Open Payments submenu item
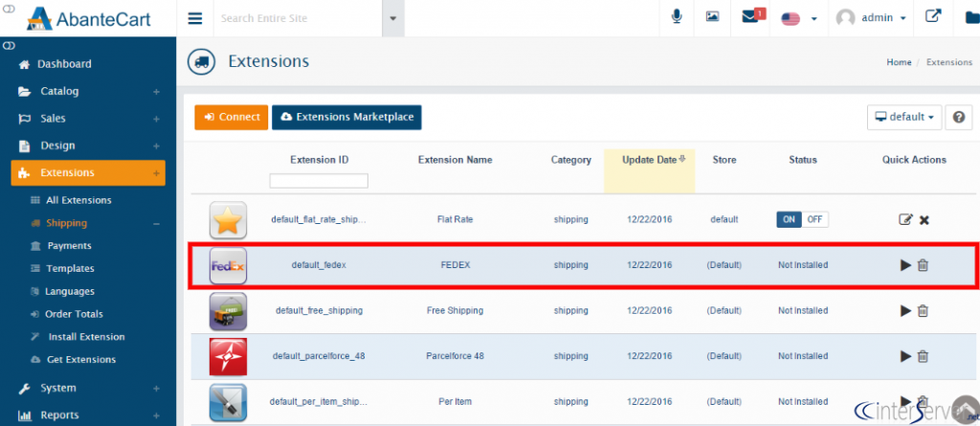 point(69,246)
